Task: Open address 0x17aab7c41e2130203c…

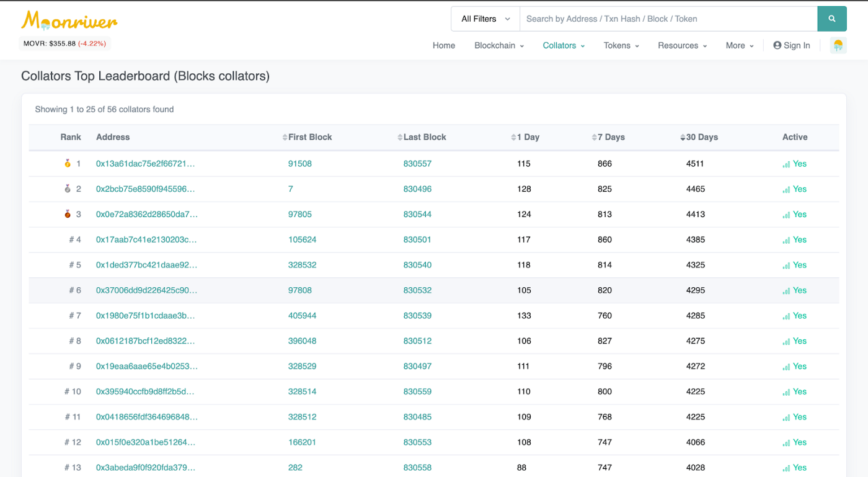Action: (x=146, y=239)
